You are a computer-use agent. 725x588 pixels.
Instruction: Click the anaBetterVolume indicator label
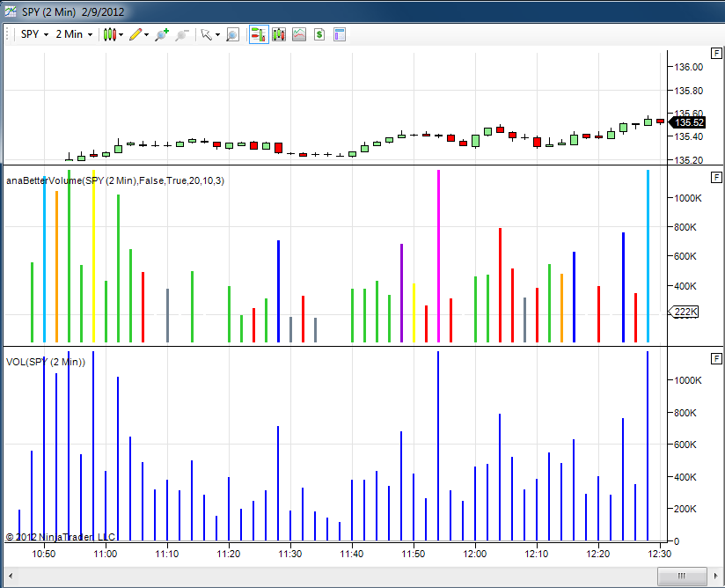pyautogui.click(x=115, y=180)
